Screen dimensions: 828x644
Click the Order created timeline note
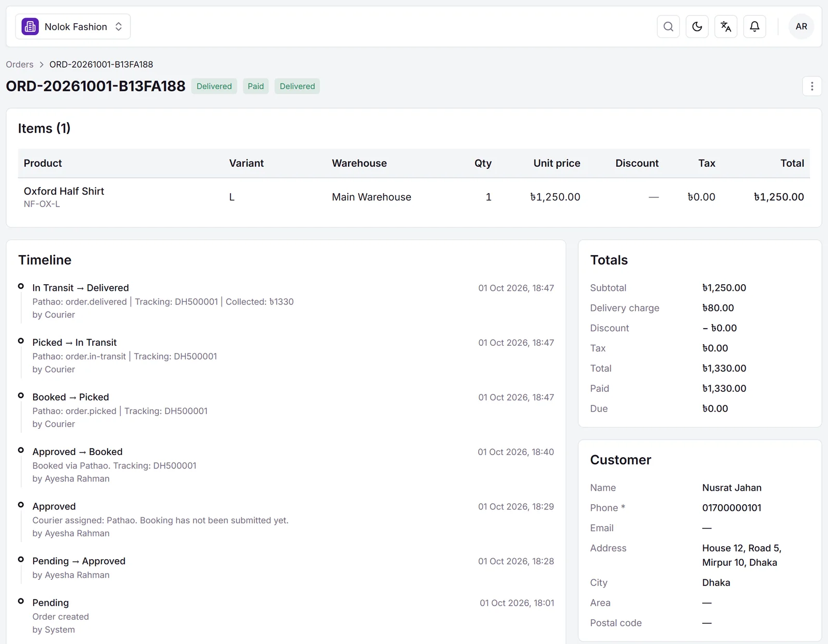pyautogui.click(x=61, y=617)
